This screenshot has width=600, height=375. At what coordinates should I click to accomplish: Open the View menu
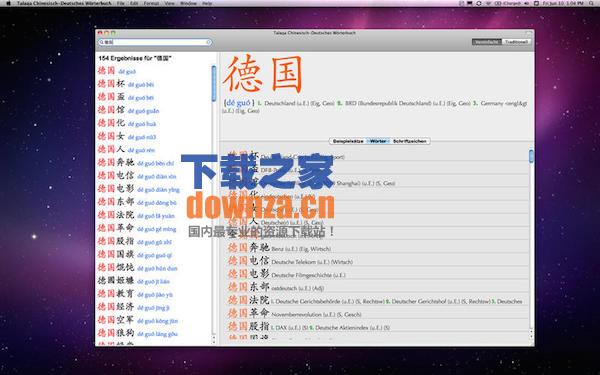(x=170, y=3)
